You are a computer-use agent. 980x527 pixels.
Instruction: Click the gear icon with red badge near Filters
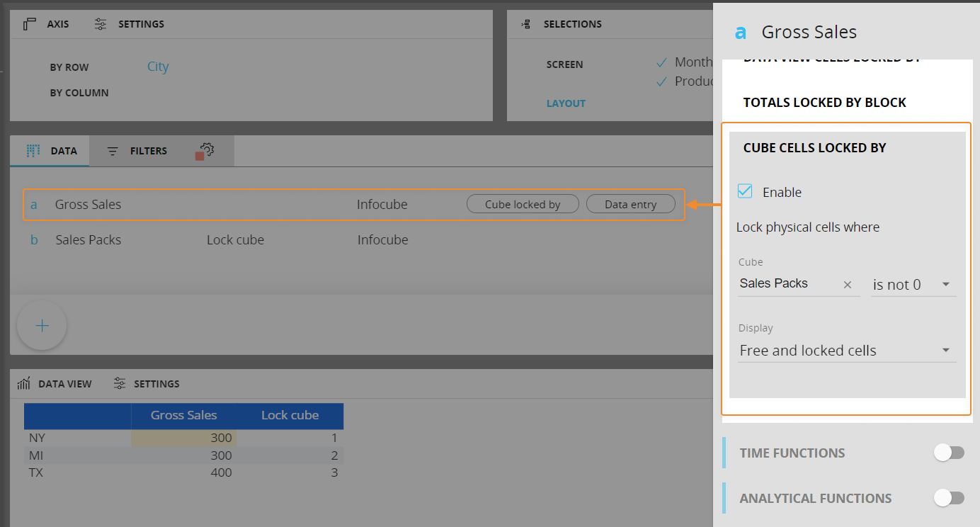(x=206, y=150)
